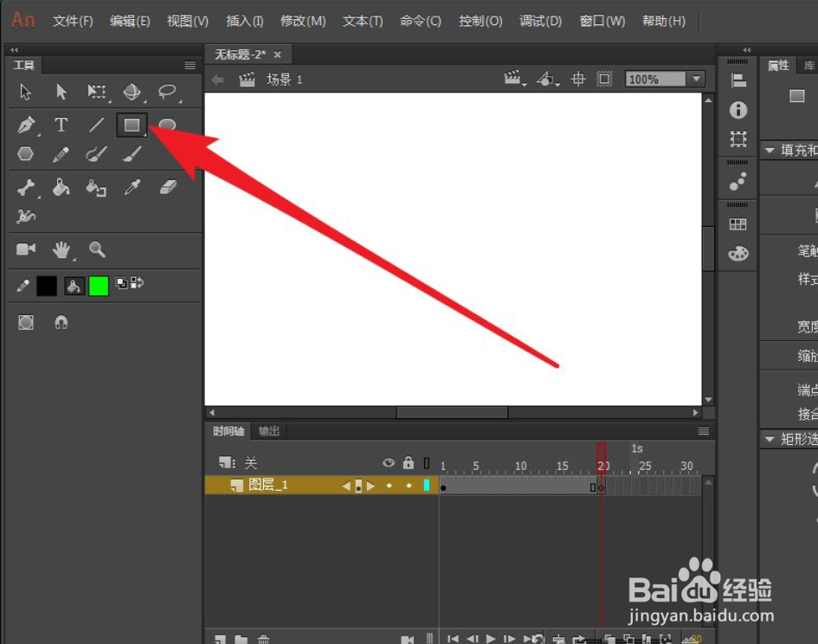818x644 pixels.
Task: Toggle outline view for all layers
Action: click(x=427, y=463)
